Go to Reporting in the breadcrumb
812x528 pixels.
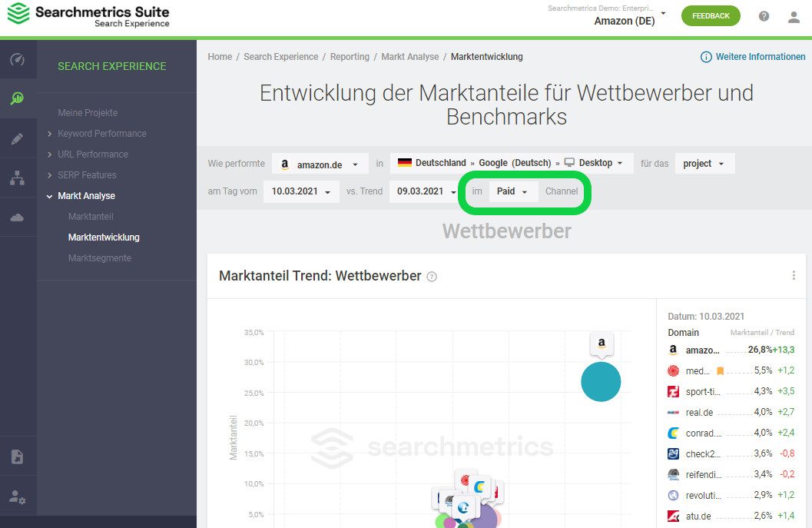point(350,57)
